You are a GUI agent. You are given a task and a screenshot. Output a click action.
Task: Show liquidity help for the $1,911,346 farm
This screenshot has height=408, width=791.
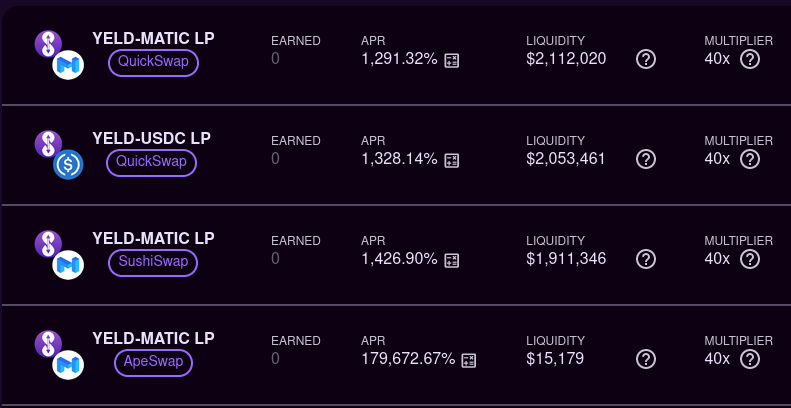646,259
